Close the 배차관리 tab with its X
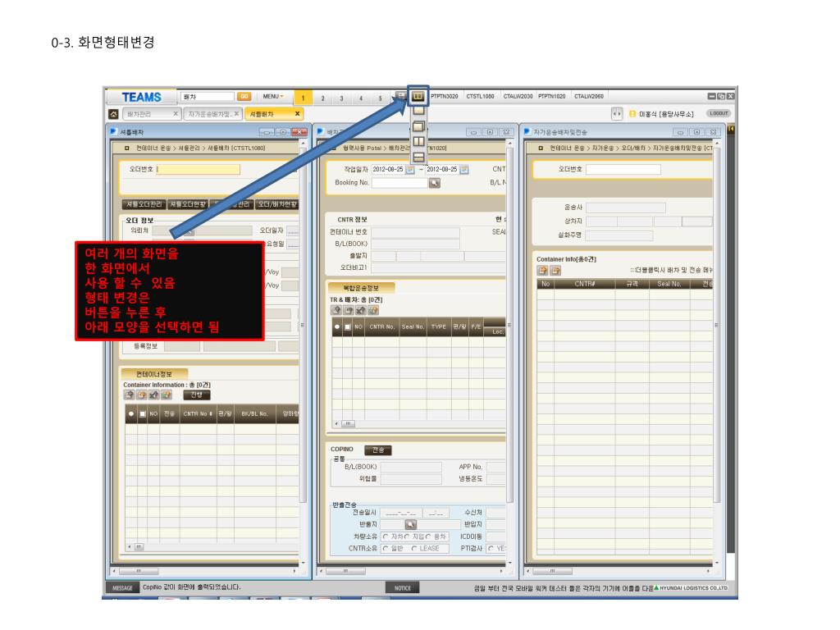The height and width of the screenshot is (630, 840). 176,113
